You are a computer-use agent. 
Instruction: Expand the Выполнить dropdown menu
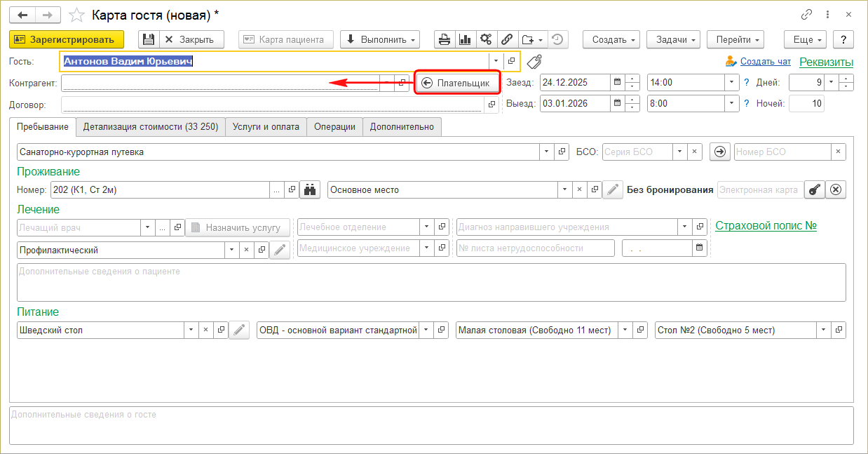(x=379, y=40)
